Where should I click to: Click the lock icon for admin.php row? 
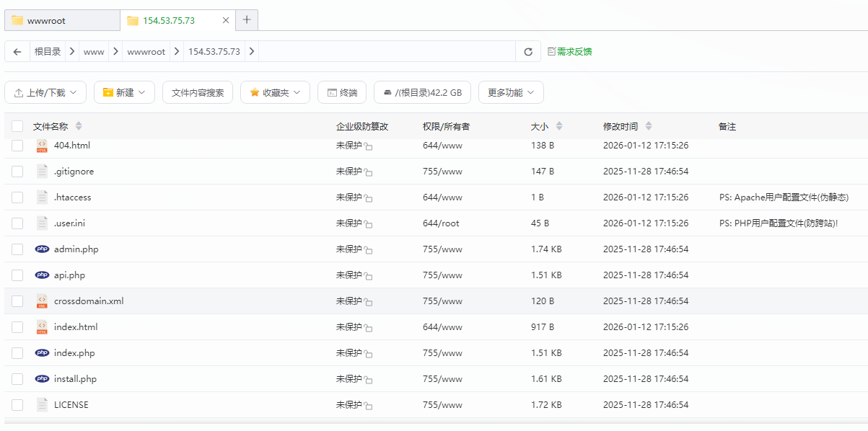tap(368, 250)
